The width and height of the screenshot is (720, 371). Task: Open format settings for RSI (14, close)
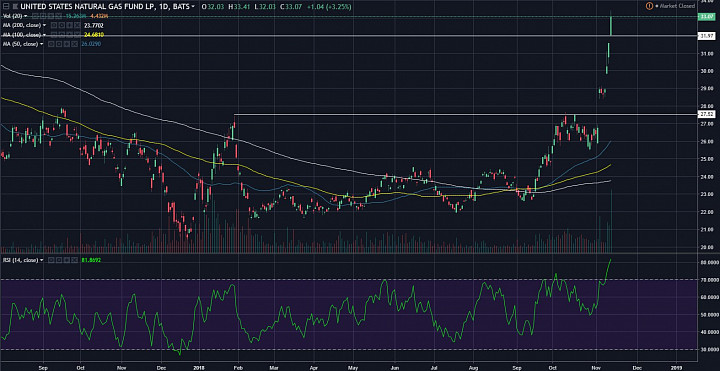(59, 260)
